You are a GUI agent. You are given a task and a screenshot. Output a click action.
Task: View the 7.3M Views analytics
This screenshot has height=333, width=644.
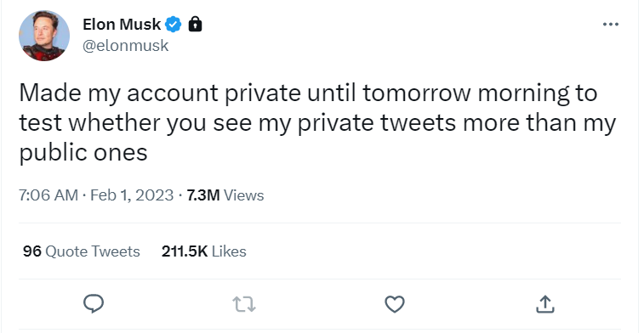(225, 195)
